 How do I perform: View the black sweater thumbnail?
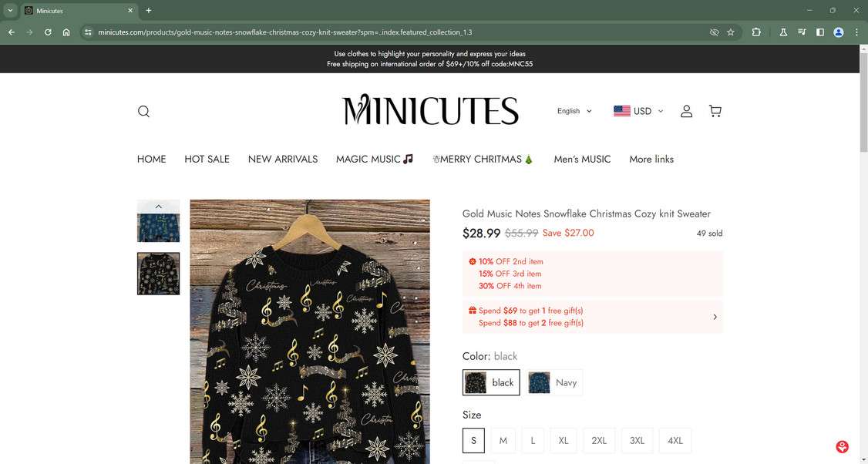point(158,274)
